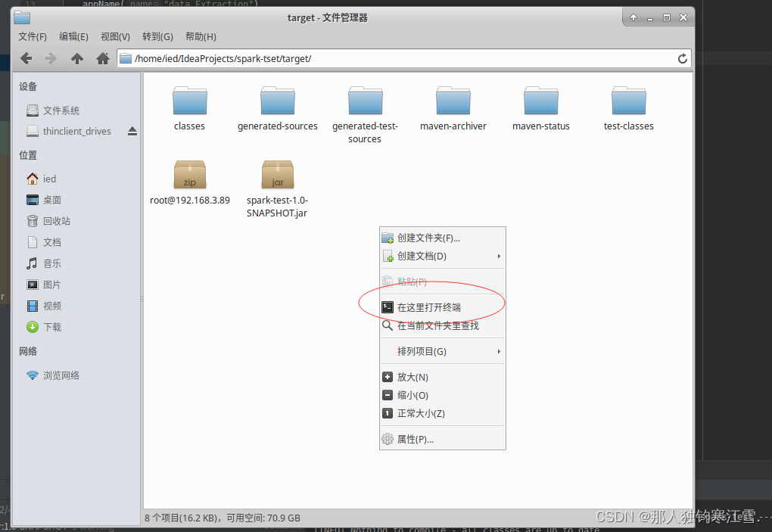Viewport: 772px width, 532px height.
Task: Click the status bar item count text
Action: (223, 518)
